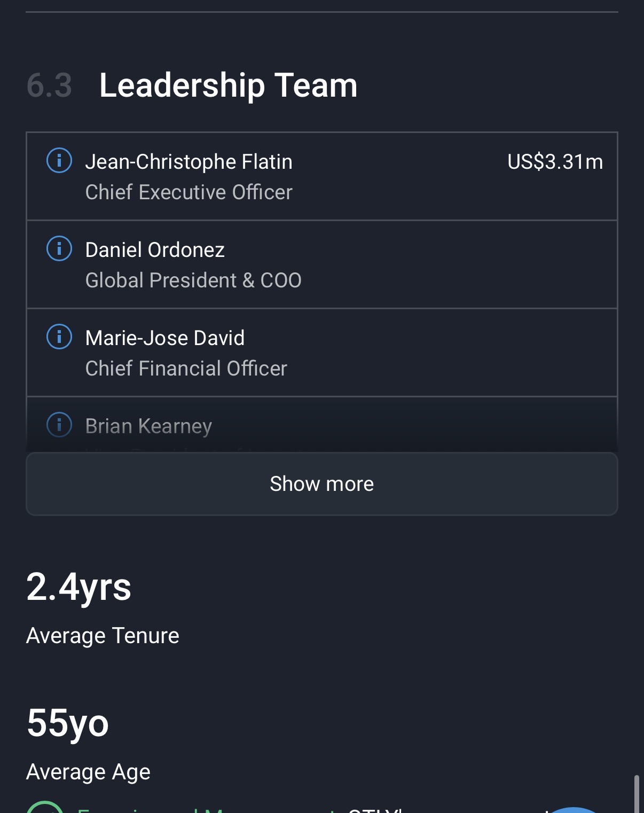Image resolution: width=644 pixels, height=813 pixels.
Task: Click the Leadership Team section heading
Action: click(x=228, y=85)
